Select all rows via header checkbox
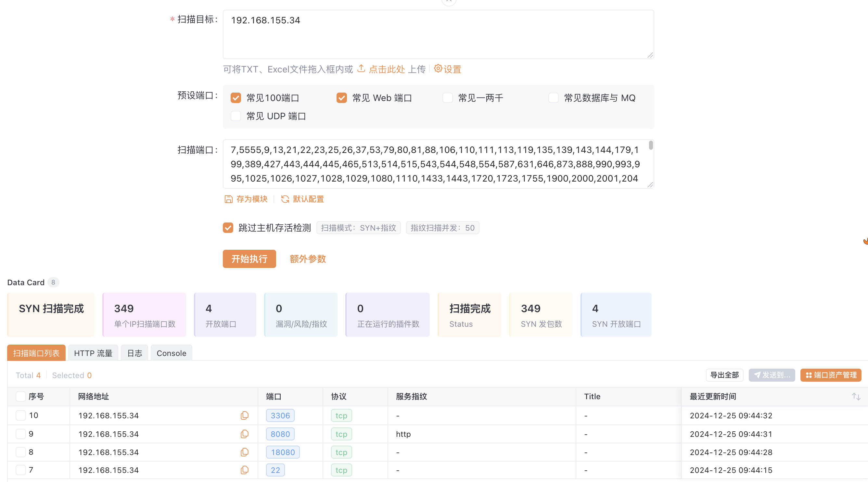Image resolution: width=868 pixels, height=482 pixels. click(x=21, y=397)
